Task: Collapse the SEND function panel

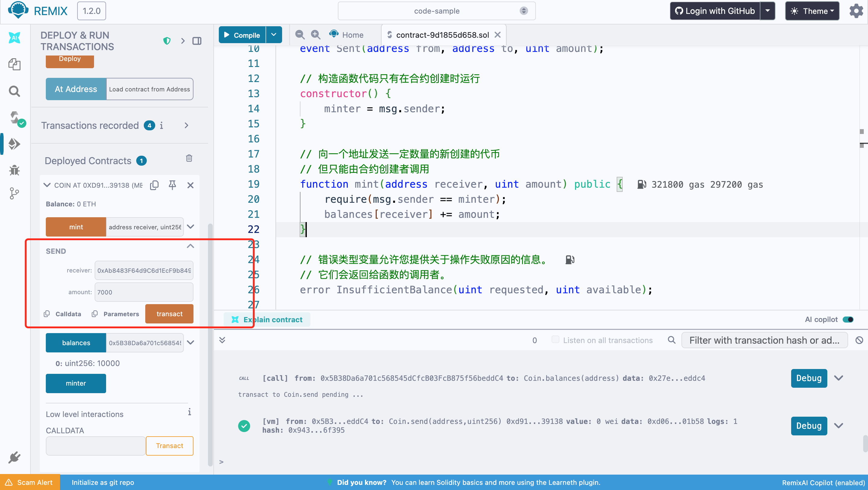Action: tap(190, 246)
